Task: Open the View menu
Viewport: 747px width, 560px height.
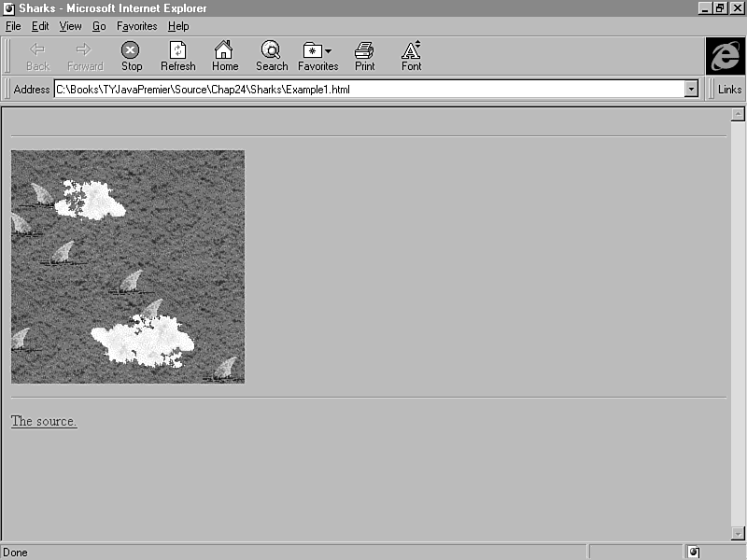Action: (70, 26)
